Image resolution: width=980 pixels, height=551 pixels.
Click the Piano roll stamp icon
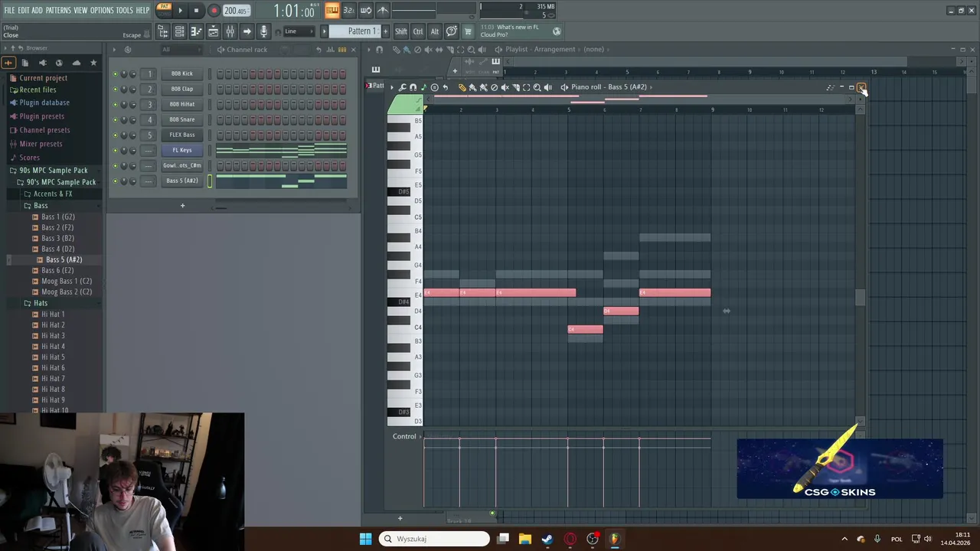pyautogui.click(x=435, y=87)
